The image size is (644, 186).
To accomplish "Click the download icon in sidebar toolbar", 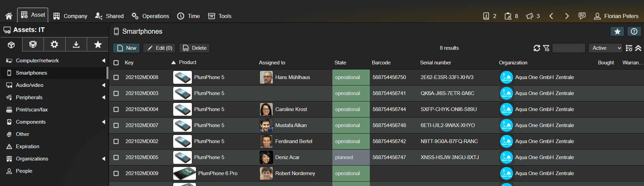I will click(76, 45).
